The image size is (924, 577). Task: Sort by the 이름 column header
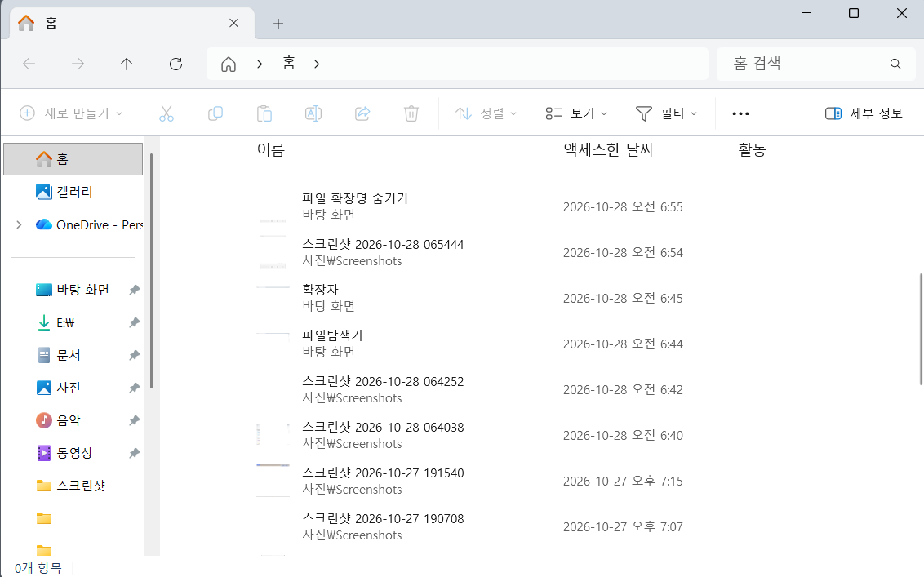click(271, 149)
